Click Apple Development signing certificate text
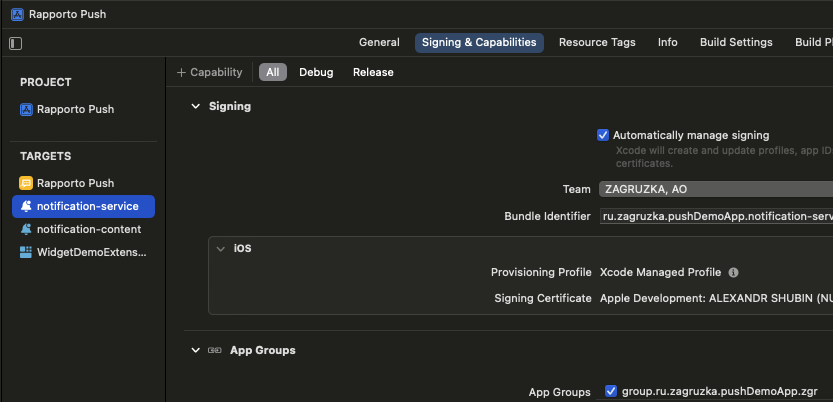 716,298
